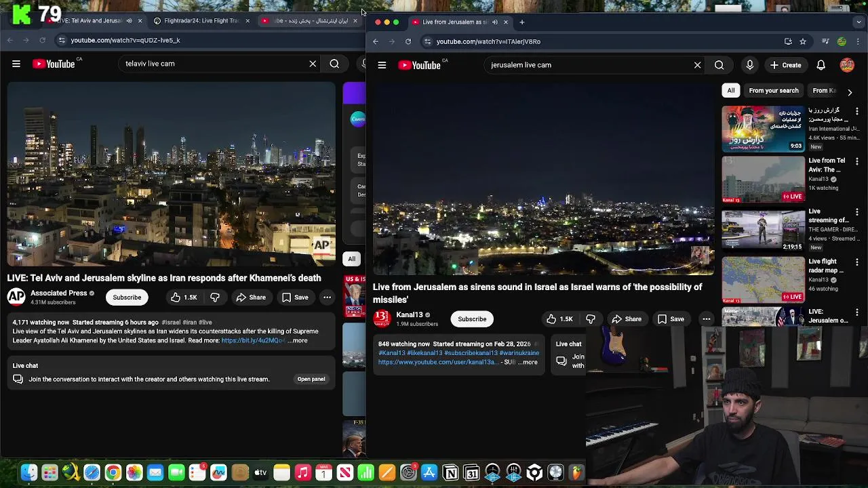Clear 'telaviv live cam' search text
This screenshot has height=488, width=868.
click(x=313, y=64)
